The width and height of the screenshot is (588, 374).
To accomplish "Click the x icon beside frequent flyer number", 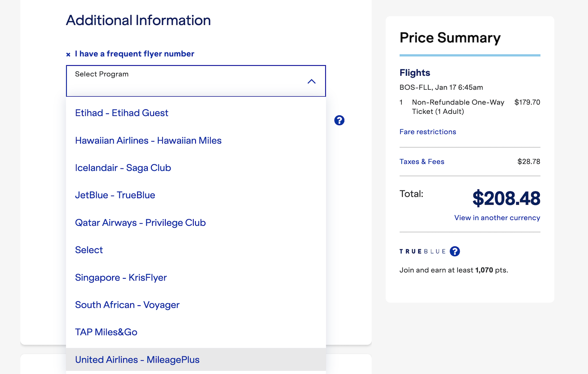I will (x=68, y=54).
